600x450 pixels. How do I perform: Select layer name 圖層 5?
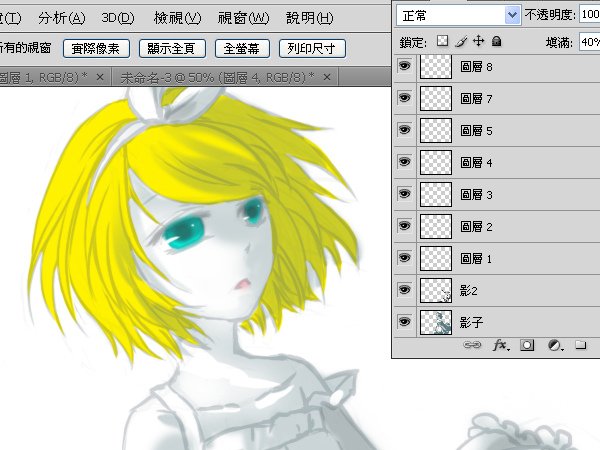point(476,131)
